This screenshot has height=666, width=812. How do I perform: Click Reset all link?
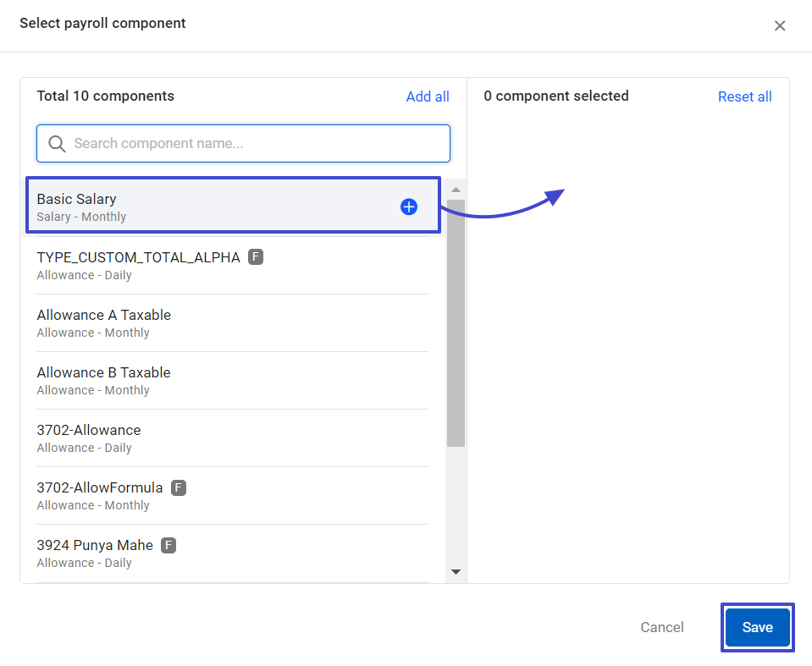tap(744, 96)
